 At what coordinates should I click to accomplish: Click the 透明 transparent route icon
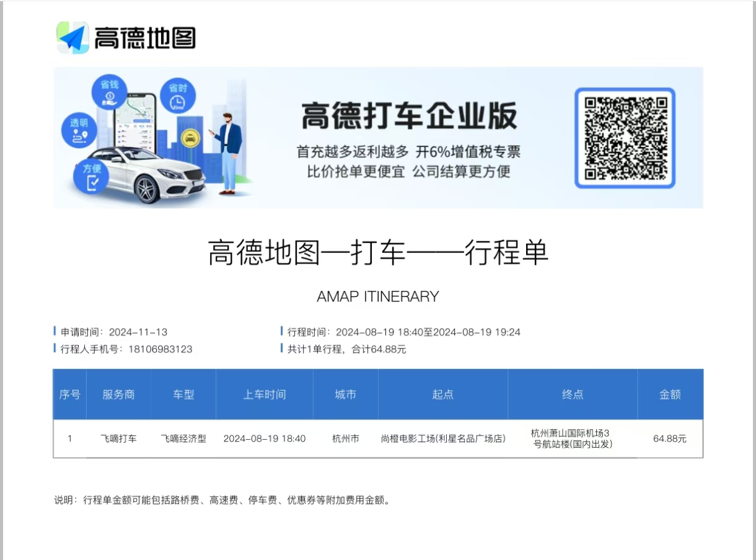click(79, 131)
